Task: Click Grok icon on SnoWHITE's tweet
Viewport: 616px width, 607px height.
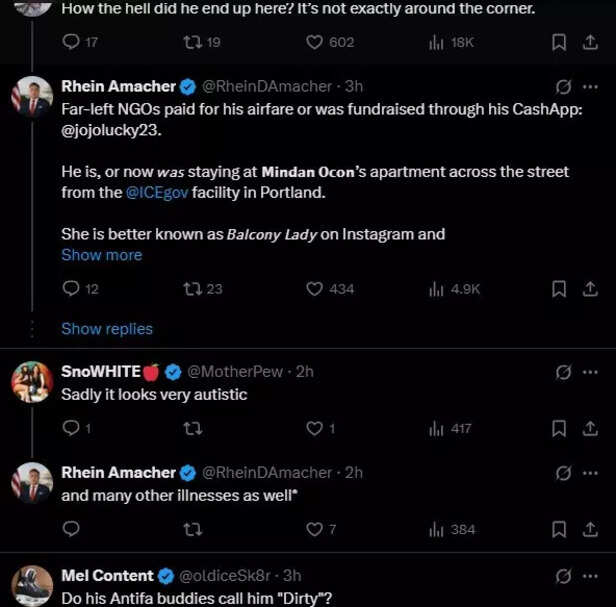Action: pos(563,372)
